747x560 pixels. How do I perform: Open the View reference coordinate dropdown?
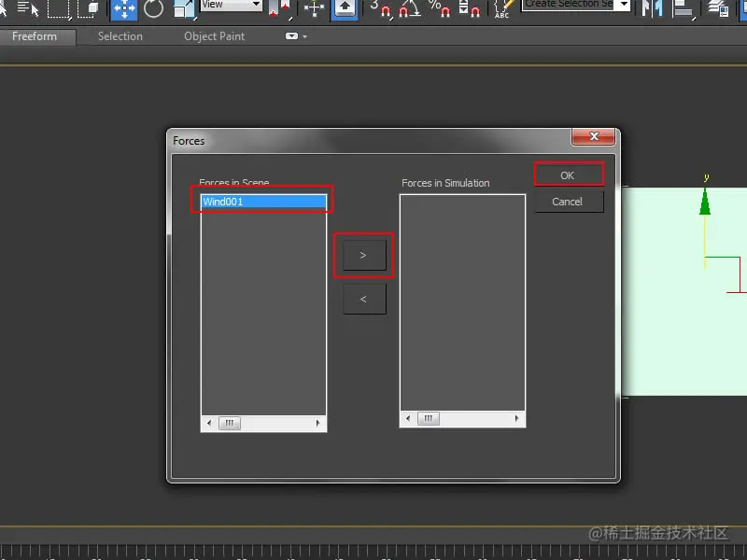231,5
